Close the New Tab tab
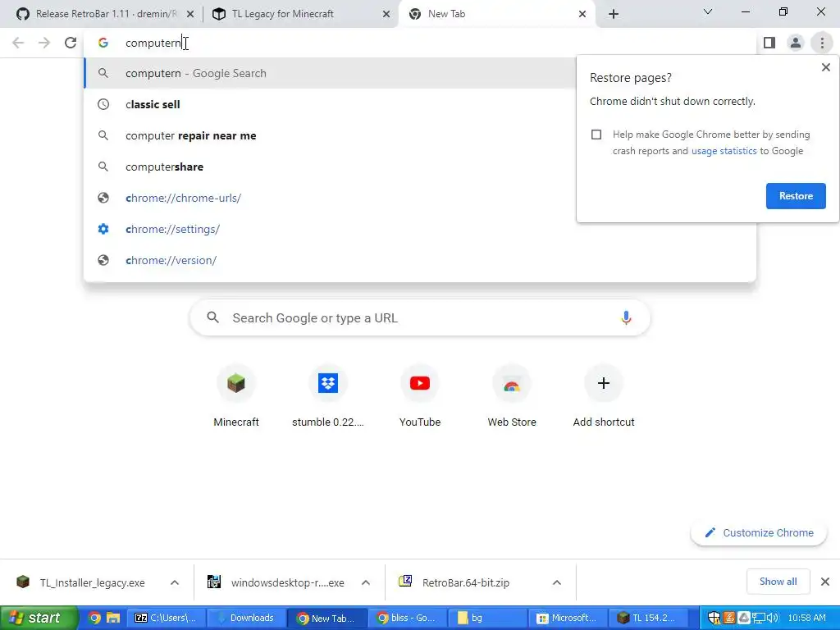 click(x=582, y=14)
